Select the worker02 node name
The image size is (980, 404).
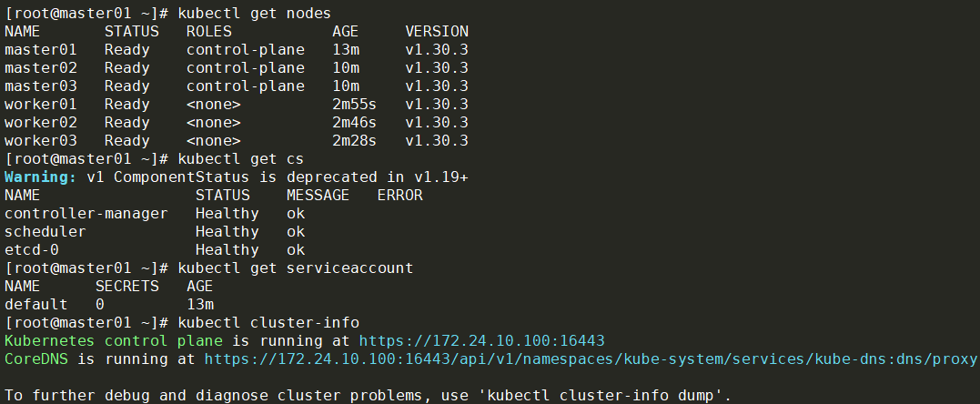(41, 123)
